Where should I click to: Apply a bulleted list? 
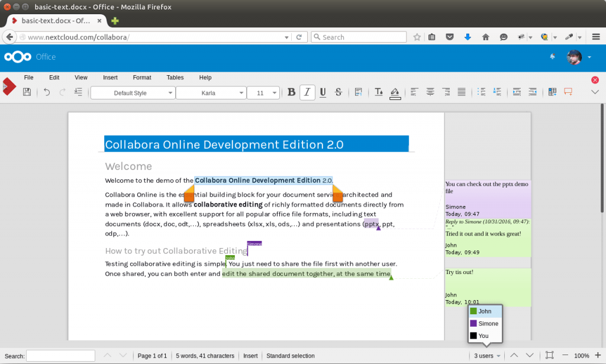481,92
